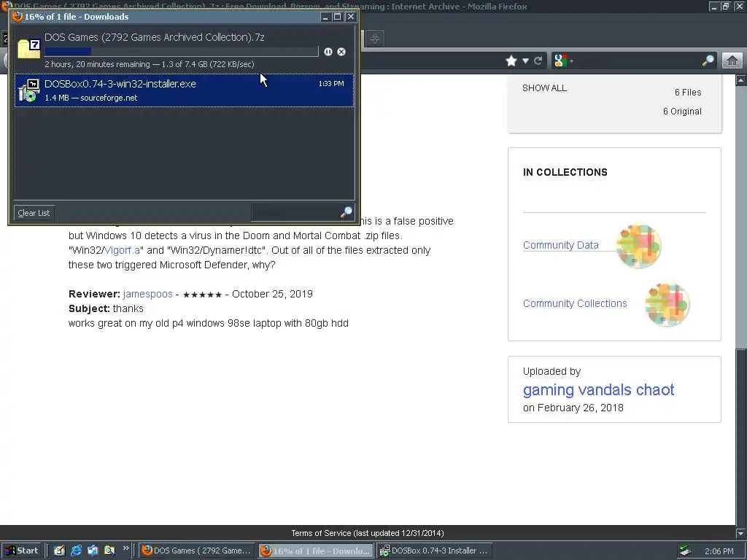This screenshot has height=560, width=747.
Task: Click the Community Data thumbnail image
Action: [x=638, y=246]
